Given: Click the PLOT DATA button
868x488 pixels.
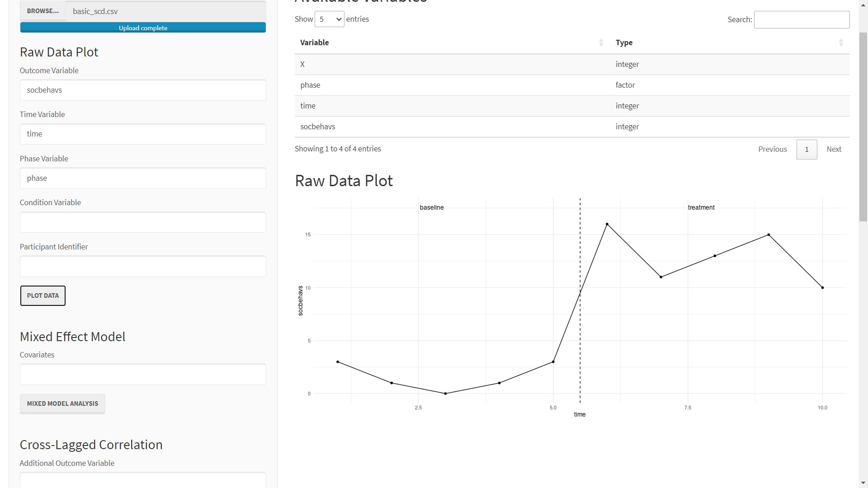Looking at the screenshot, I should coord(43,296).
